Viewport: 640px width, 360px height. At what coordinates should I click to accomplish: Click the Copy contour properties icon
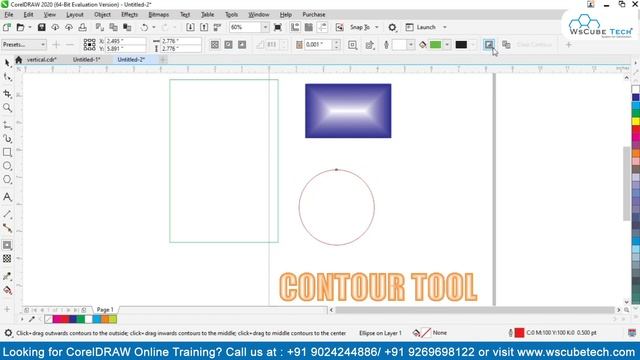(506, 44)
